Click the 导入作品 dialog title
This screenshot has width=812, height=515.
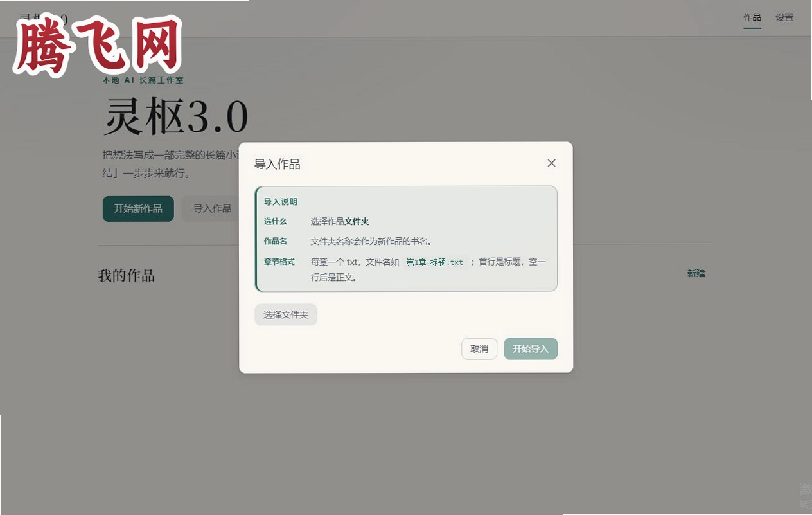pos(278,164)
